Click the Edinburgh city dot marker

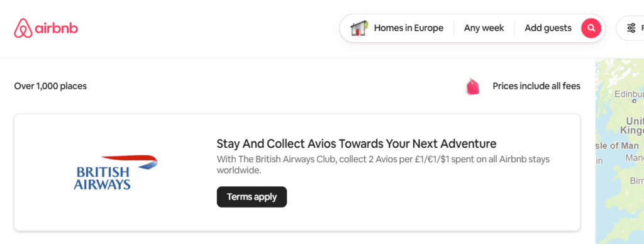click(635, 101)
